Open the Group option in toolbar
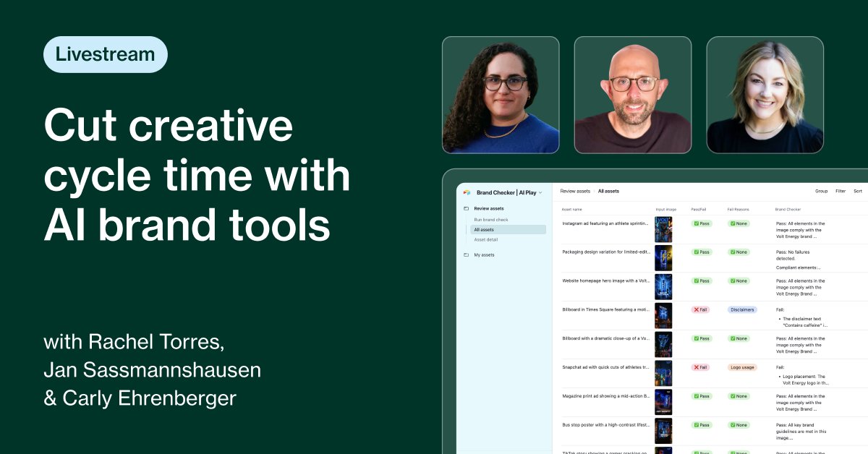 pyautogui.click(x=821, y=192)
